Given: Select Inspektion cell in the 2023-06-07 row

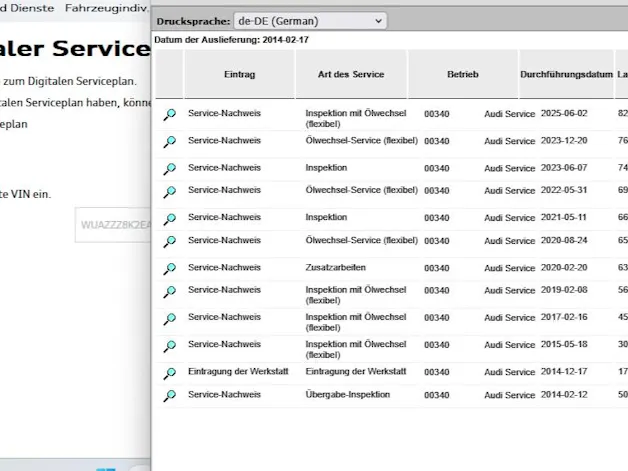Looking at the screenshot, I should [x=326, y=168].
